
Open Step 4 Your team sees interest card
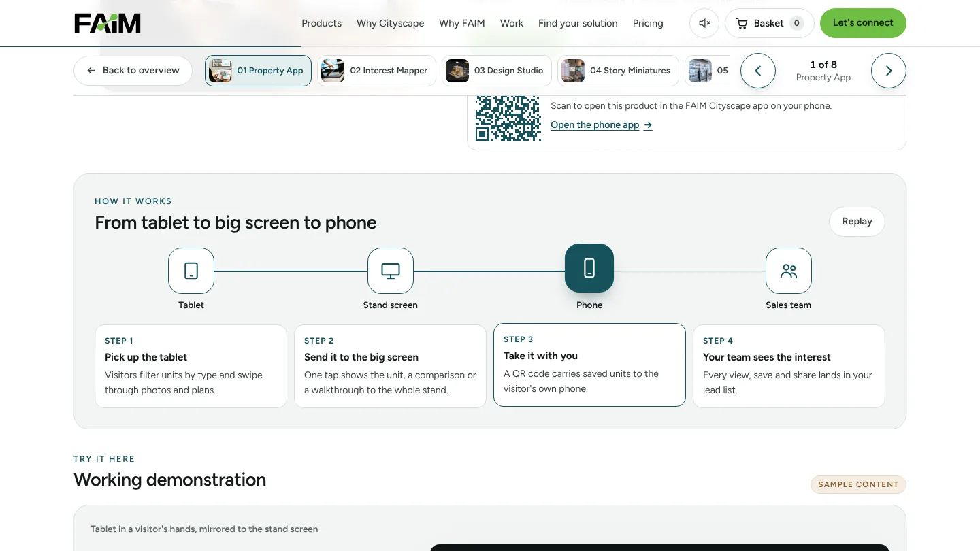(789, 366)
